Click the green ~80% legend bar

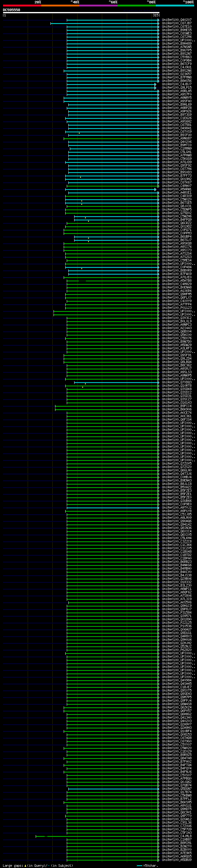137,6
